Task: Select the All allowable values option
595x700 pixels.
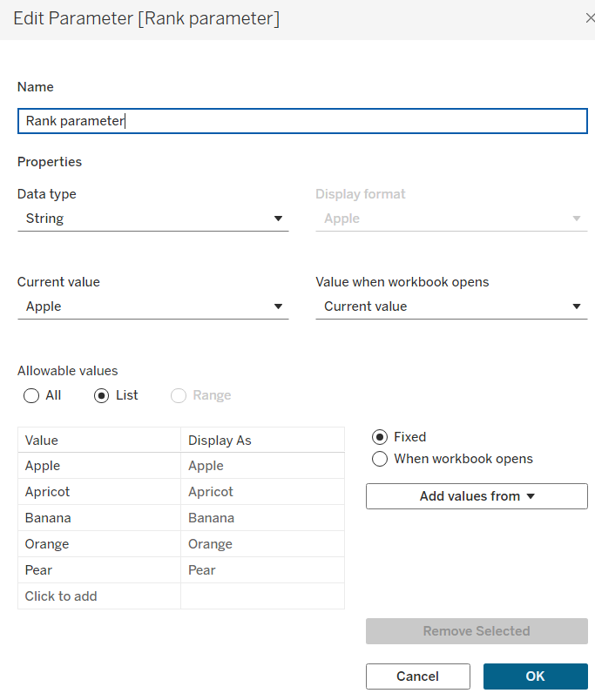Action: pos(32,395)
